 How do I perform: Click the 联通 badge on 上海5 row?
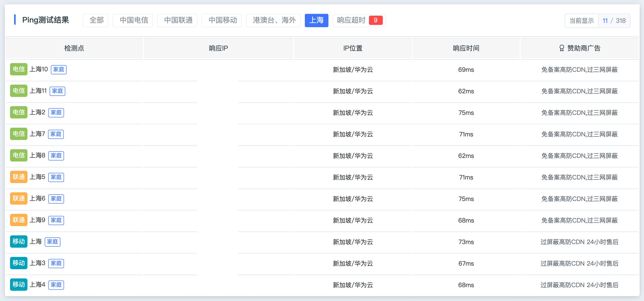click(19, 177)
